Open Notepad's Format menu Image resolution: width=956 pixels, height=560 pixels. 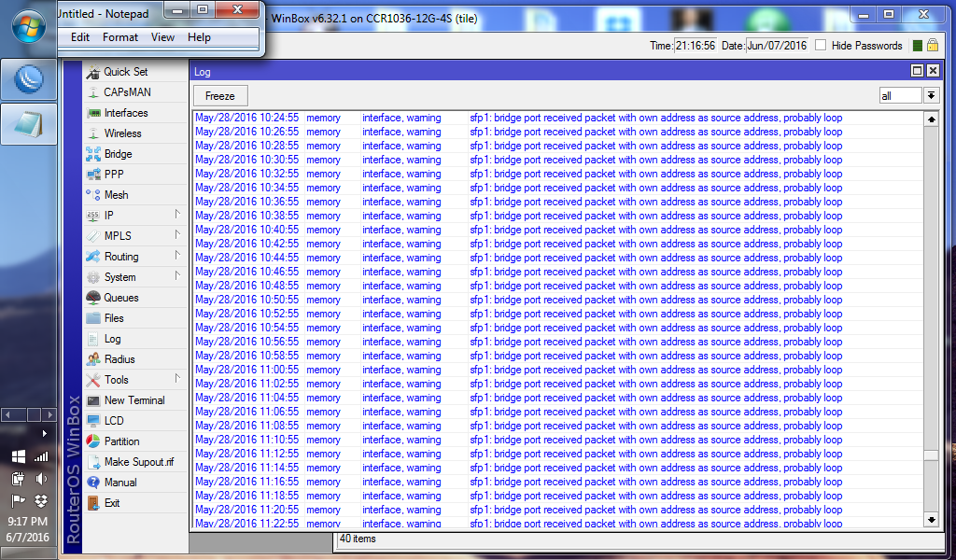pyautogui.click(x=119, y=37)
